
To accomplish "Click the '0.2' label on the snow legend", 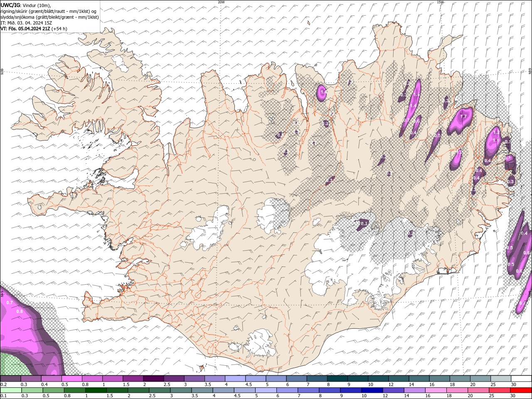I will 3,384.
